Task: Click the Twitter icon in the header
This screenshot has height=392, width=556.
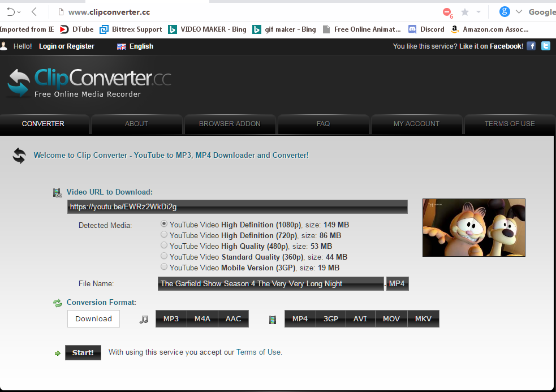Action: tap(546, 46)
